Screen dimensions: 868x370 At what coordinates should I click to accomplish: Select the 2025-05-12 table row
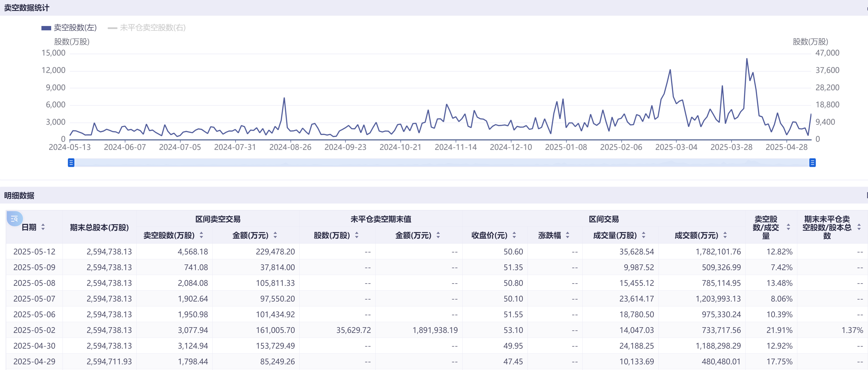tap(34, 252)
